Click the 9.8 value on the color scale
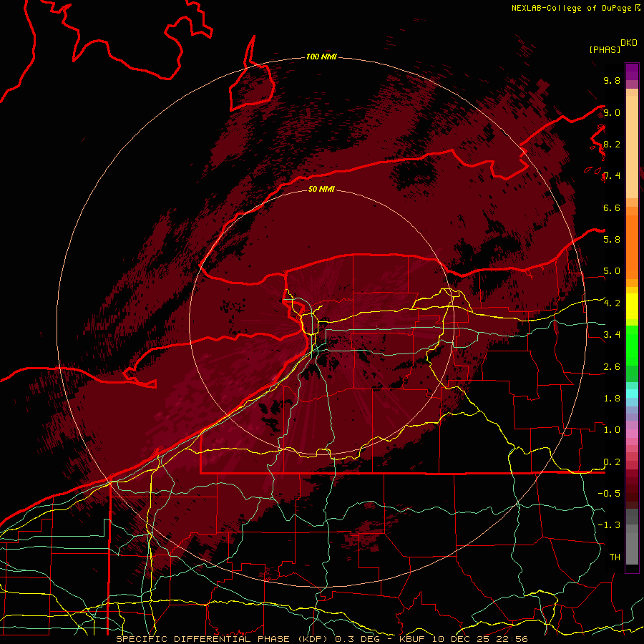Viewport: 644px width, 644px height. tap(612, 80)
